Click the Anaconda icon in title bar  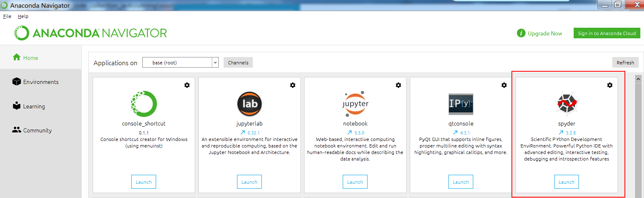4,5
